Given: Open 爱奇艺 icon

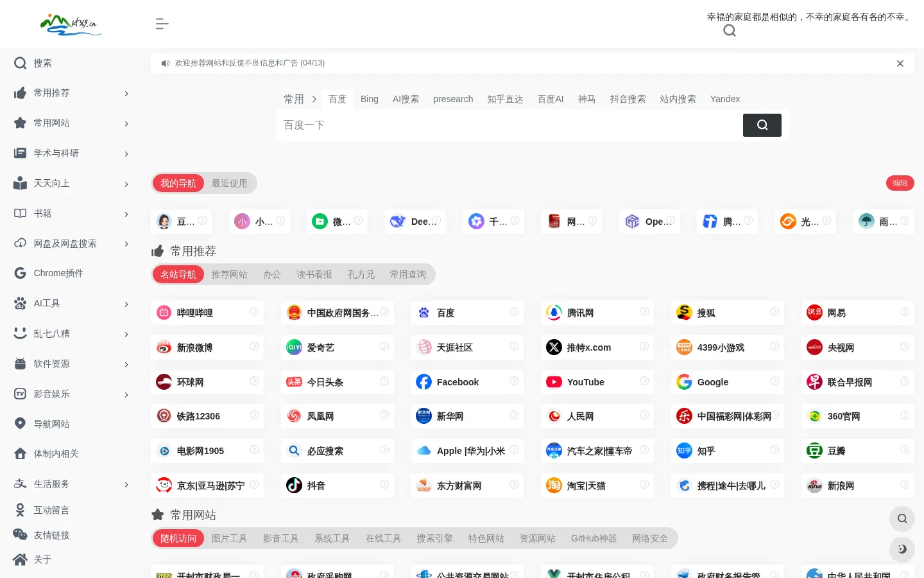Looking at the screenshot, I should (294, 347).
